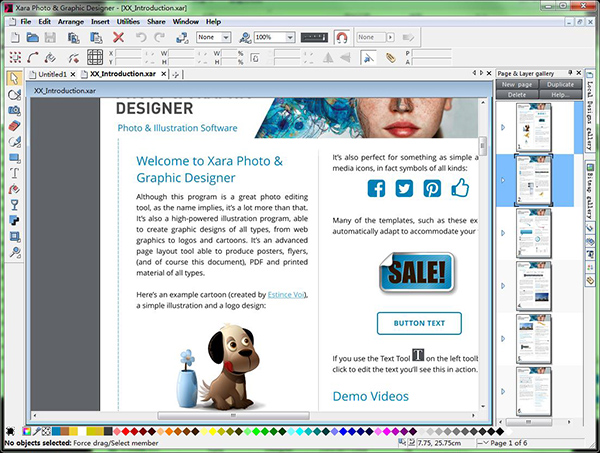Open the Share menu
600x453 pixels.
(156, 22)
